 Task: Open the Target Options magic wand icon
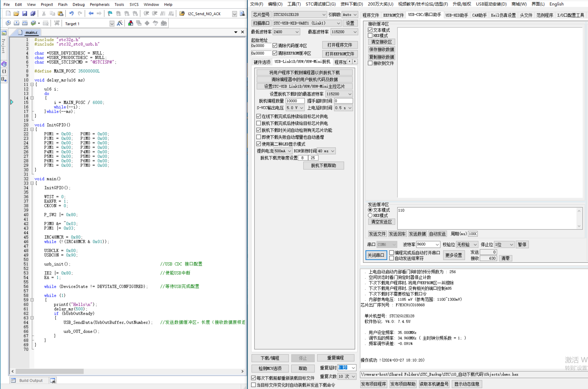(119, 23)
